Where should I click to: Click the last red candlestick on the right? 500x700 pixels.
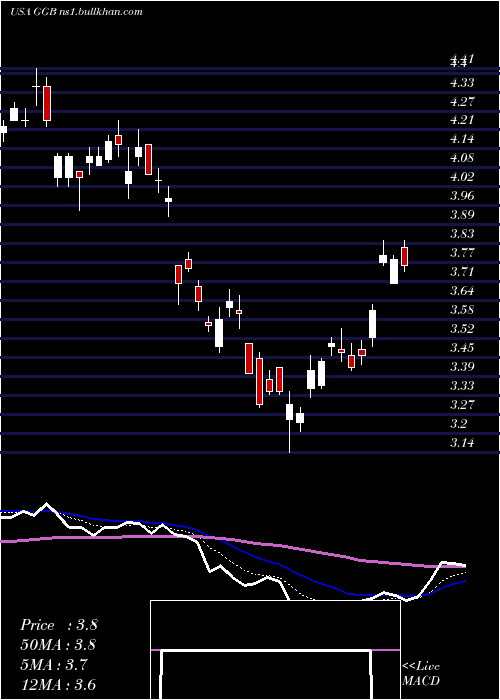(x=404, y=256)
